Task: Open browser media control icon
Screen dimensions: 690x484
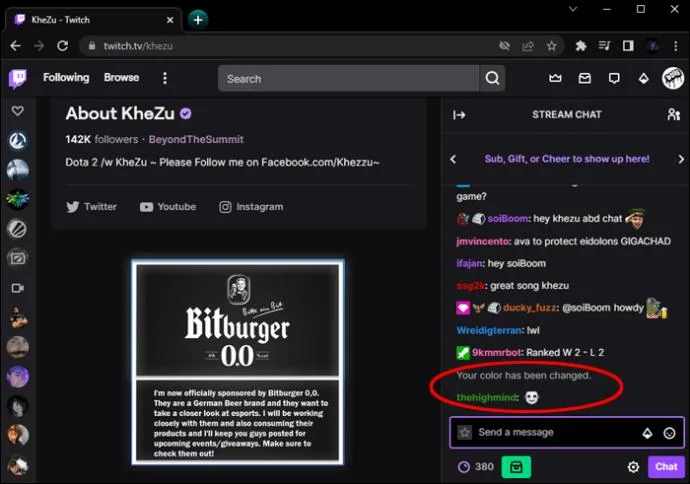Action: (604, 46)
